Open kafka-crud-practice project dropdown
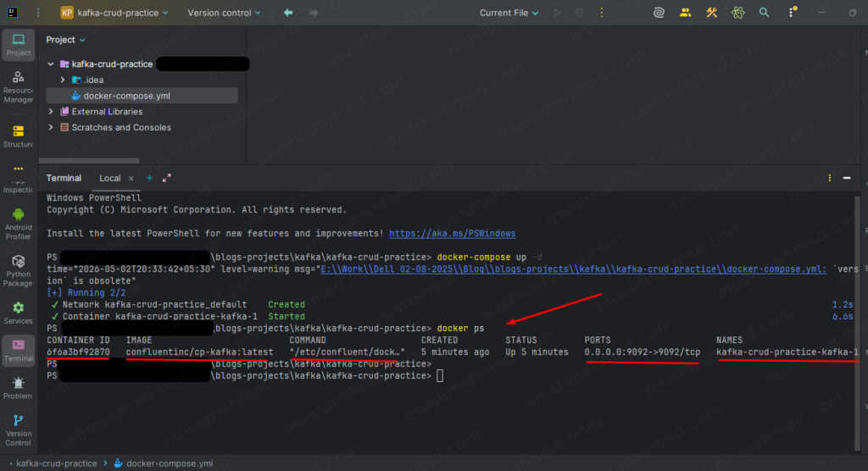Image resolution: width=868 pixels, height=471 pixels. pos(114,12)
